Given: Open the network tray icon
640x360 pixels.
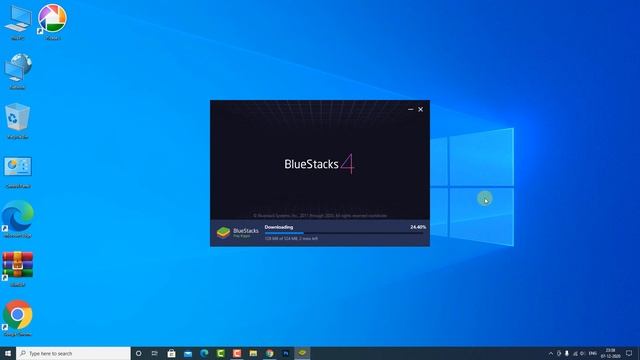Looking at the screenshot, I should (x=575, y=353).
